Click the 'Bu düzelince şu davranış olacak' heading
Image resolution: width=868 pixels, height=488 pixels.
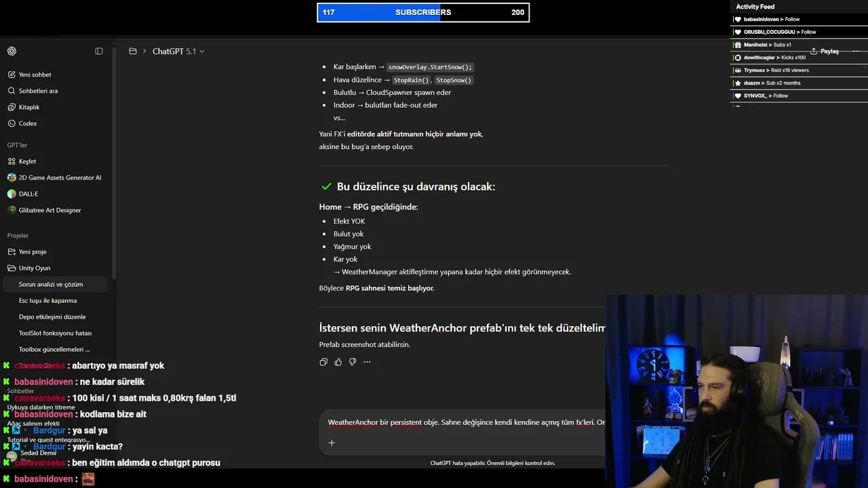(x=416, y=186)
